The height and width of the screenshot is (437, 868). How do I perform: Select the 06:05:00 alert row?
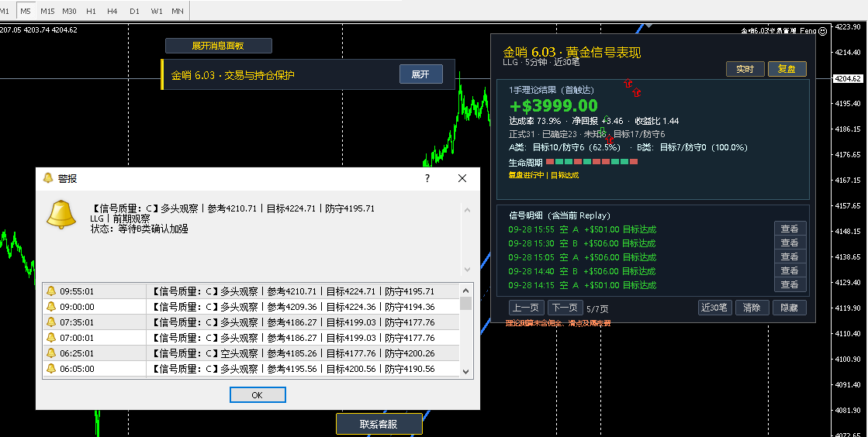pyautogui.click(x=251, y=368)
